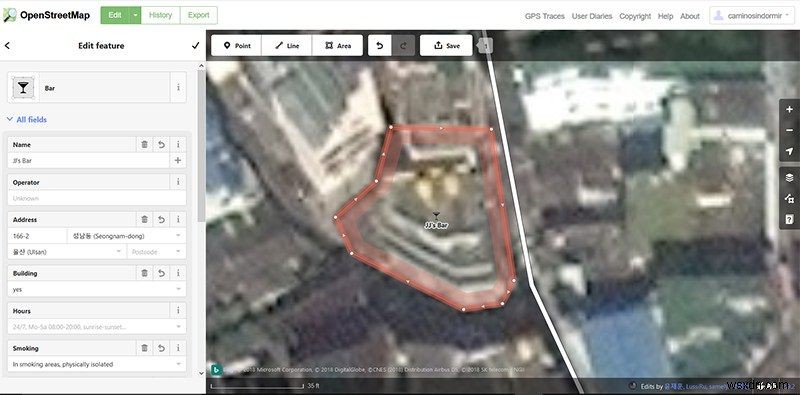Select the Area drawing tool
The height and width of the screenshot is (395, 800).
(x=338, y=45)
